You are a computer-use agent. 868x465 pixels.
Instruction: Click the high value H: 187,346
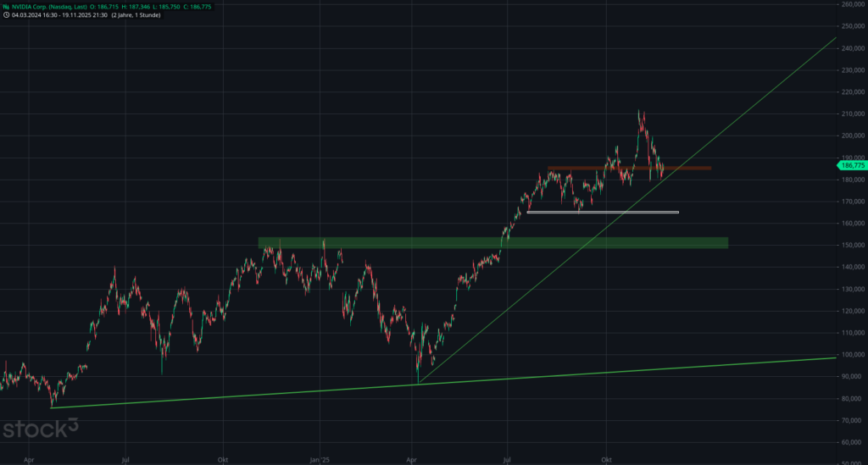[x=155, y=6]
